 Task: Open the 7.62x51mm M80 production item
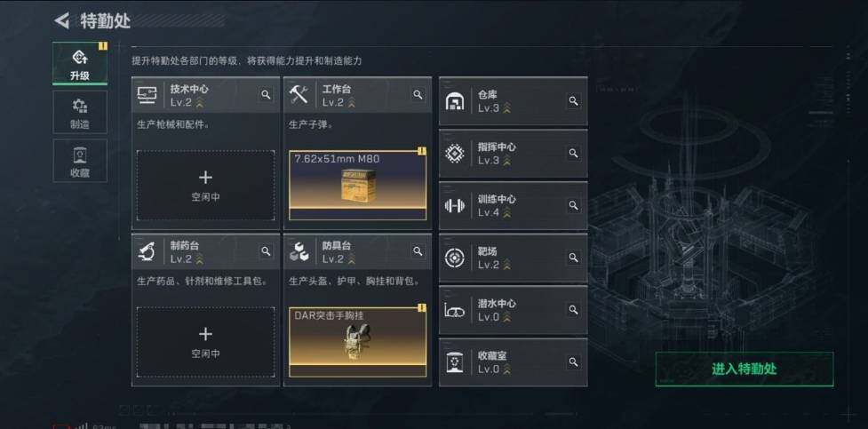tap(358, 186)
